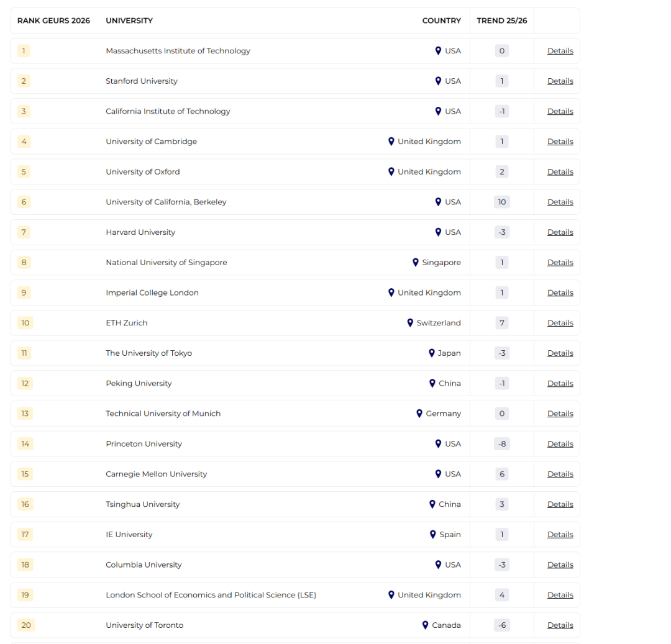Click the location pin icon beside Japan
Image resolution: width=671 pixels, height=644 pixels.
(x=432, y=353)
